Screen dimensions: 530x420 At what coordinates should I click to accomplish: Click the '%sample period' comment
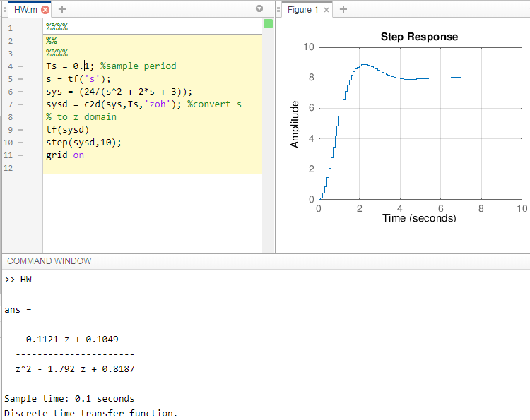139,66
